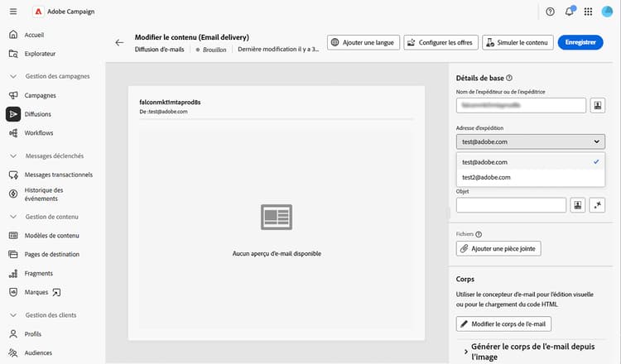Focus the sender name input field

point(521,105)
